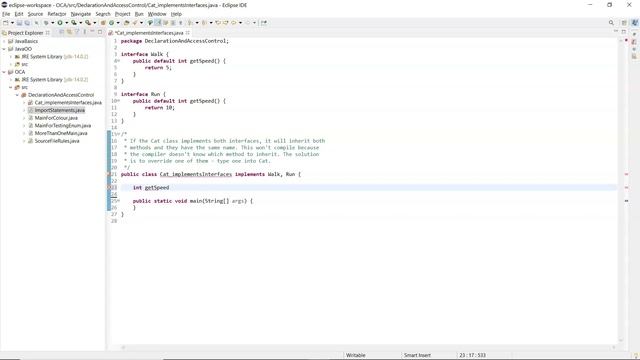This screenshot has width=640, height=360.
Task: Click the New file toolbar icon
Action: click(x=6, y=23)
